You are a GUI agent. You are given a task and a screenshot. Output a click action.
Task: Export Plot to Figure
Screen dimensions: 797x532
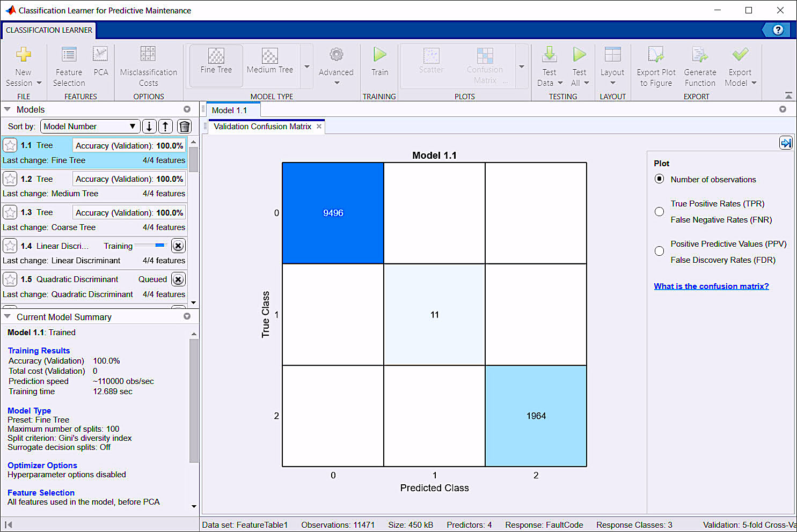click(656, 67)
